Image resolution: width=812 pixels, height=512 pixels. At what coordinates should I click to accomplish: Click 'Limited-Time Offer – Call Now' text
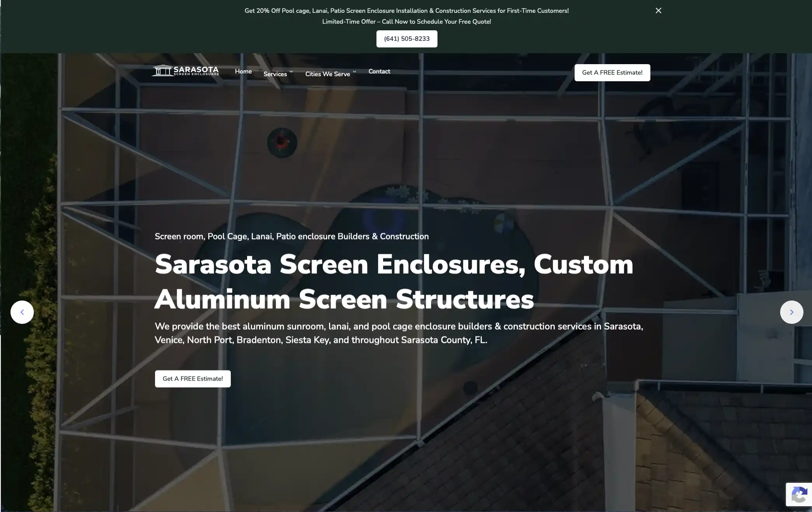point(406,22)
